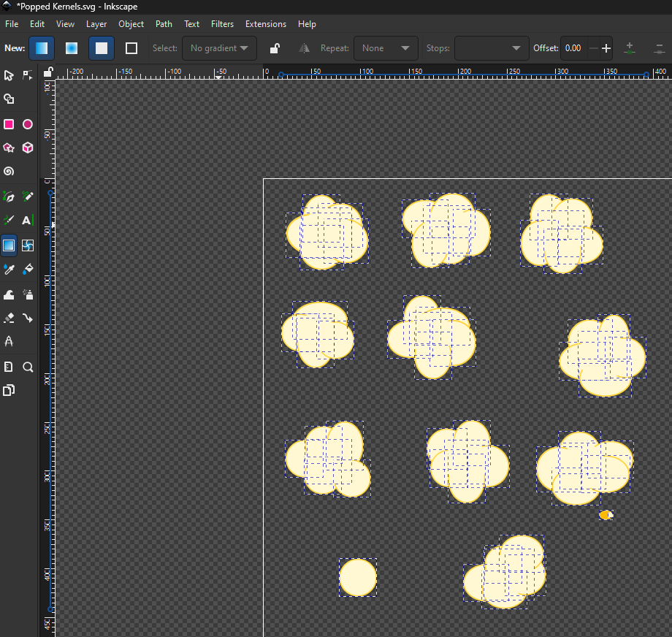Open the Filters menu

pyautogui.click(x=223, y=24)
